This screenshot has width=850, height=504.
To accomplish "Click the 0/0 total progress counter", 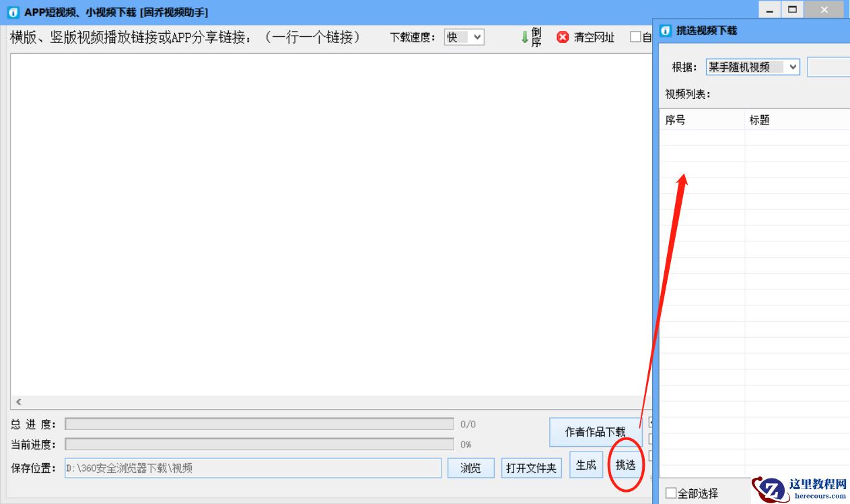I will pos(468,425).
